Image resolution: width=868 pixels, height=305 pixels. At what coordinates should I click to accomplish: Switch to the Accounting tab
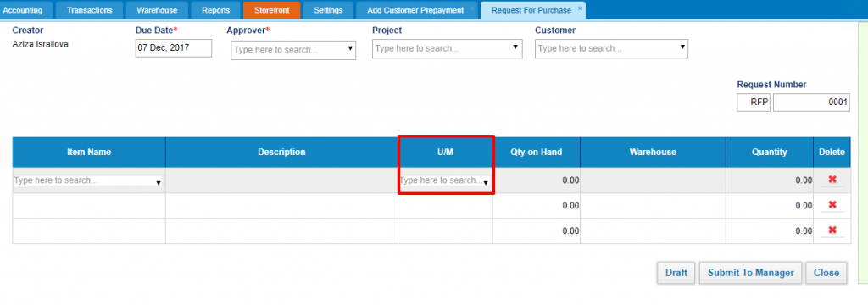click(x=22, y=10)
